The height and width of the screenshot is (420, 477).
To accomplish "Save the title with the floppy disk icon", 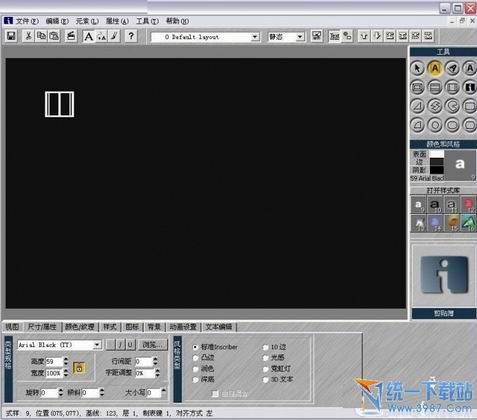I will click(x=11, y=36).
